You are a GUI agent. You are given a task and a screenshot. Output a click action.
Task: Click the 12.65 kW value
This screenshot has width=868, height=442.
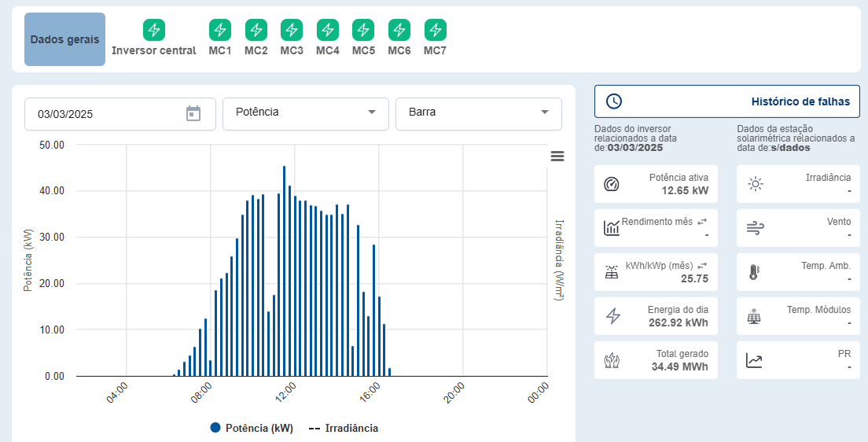(686, 191)
